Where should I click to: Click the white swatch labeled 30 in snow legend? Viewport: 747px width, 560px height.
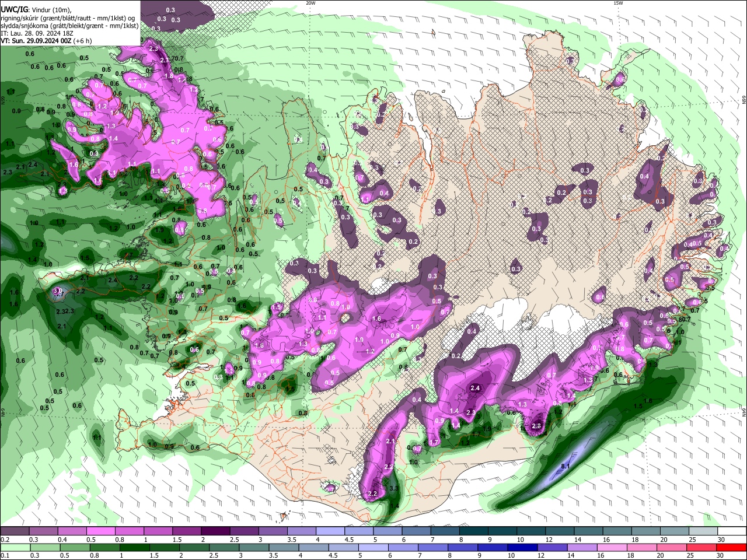click(x=732, y=531)
